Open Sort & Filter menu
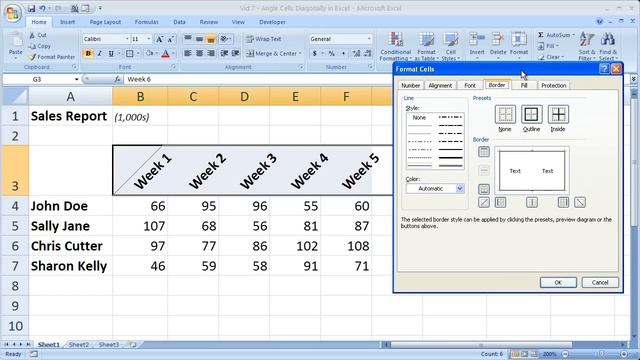This screenshot has width=640, height=360. [587, 46]
